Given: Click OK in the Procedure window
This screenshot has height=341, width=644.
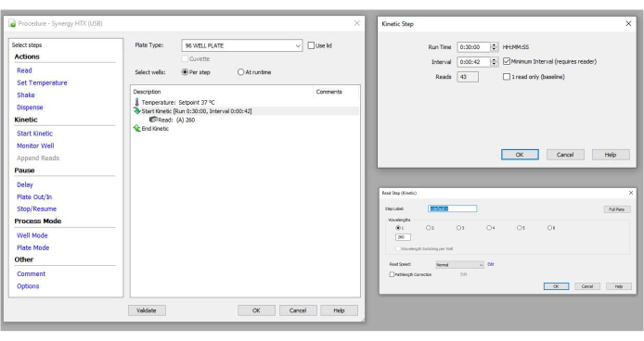Looking at the screenshot, I should coord(256,310).
